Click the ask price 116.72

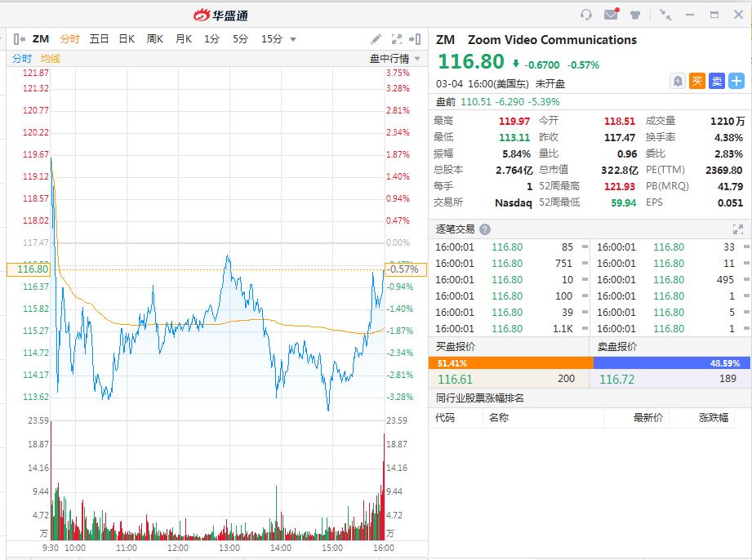(x=616, y=380)
